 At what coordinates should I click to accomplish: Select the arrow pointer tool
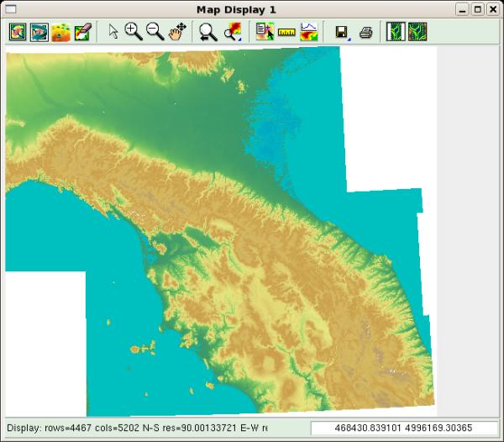(x=113, y=33)
